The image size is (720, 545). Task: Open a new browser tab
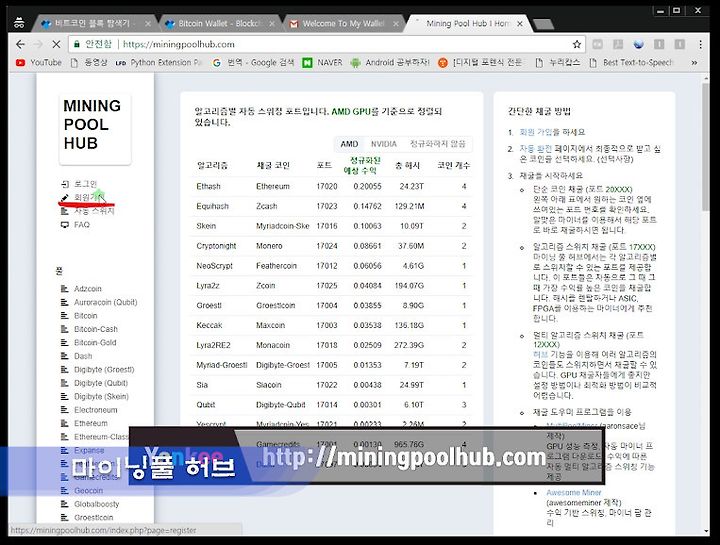click(x=544, y=24)
